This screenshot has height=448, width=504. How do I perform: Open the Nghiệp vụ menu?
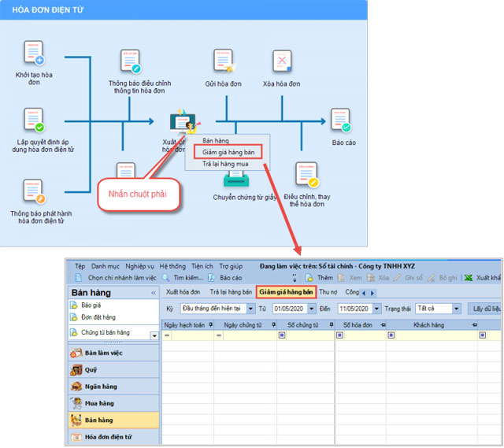coord(139,266)
